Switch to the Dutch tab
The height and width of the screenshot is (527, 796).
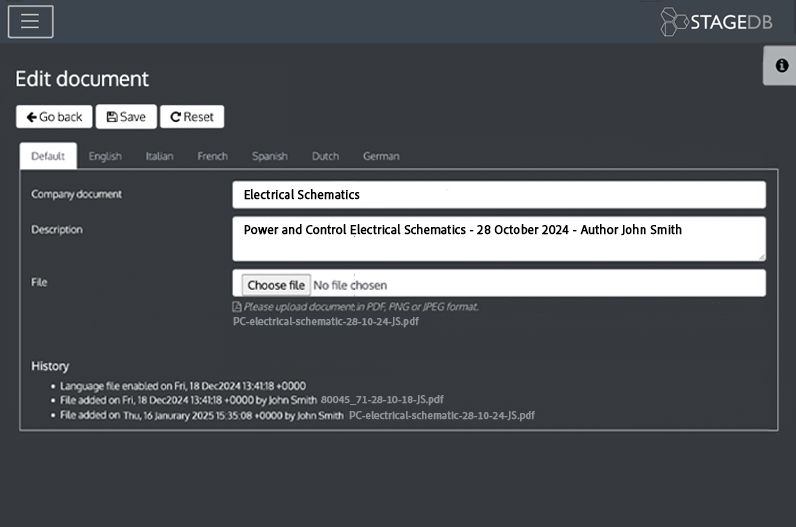point(325,156)
